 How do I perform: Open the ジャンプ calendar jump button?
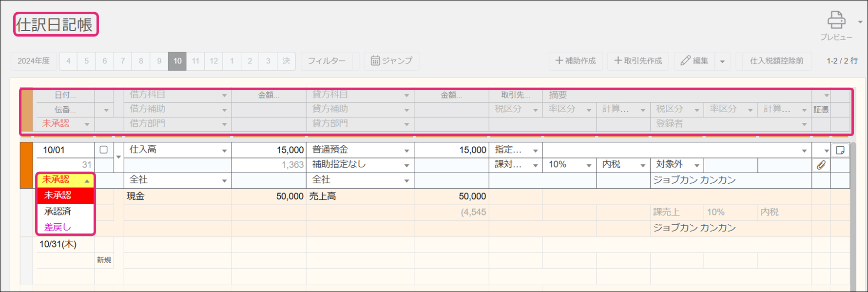coord(391,61)
